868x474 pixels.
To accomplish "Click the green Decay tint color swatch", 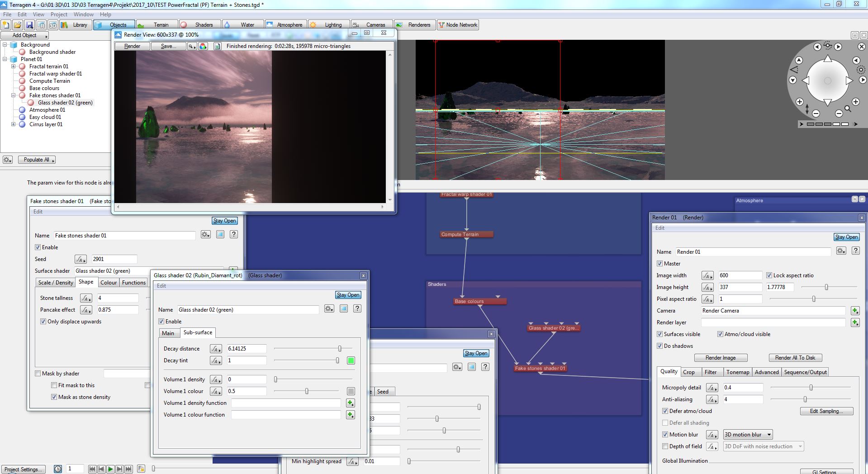I will click(x=351, y=360).
